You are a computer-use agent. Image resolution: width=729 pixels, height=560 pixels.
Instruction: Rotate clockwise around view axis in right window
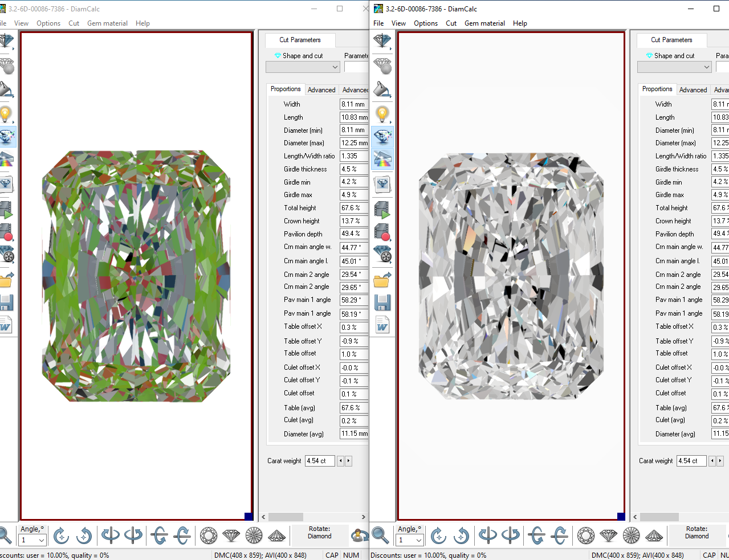[x=438, y=536]
